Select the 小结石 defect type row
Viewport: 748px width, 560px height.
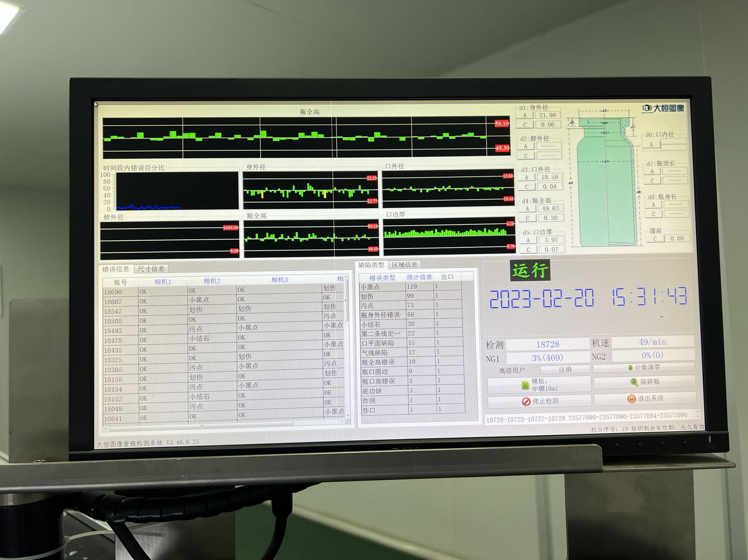tap(411, 324)
